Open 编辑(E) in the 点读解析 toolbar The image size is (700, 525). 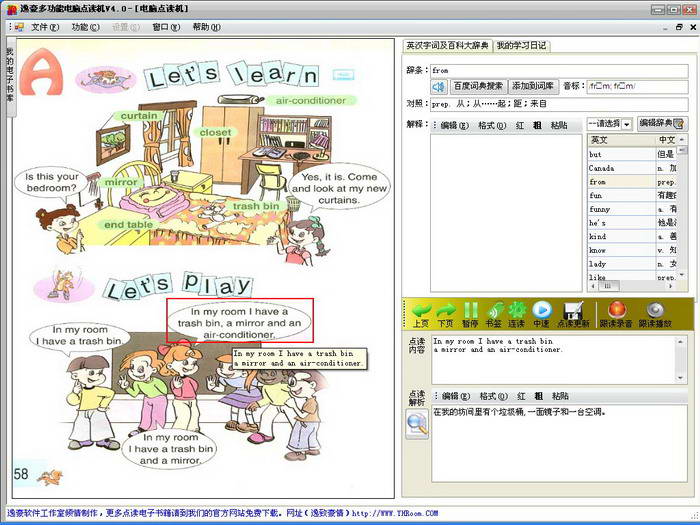click(456, 396)
